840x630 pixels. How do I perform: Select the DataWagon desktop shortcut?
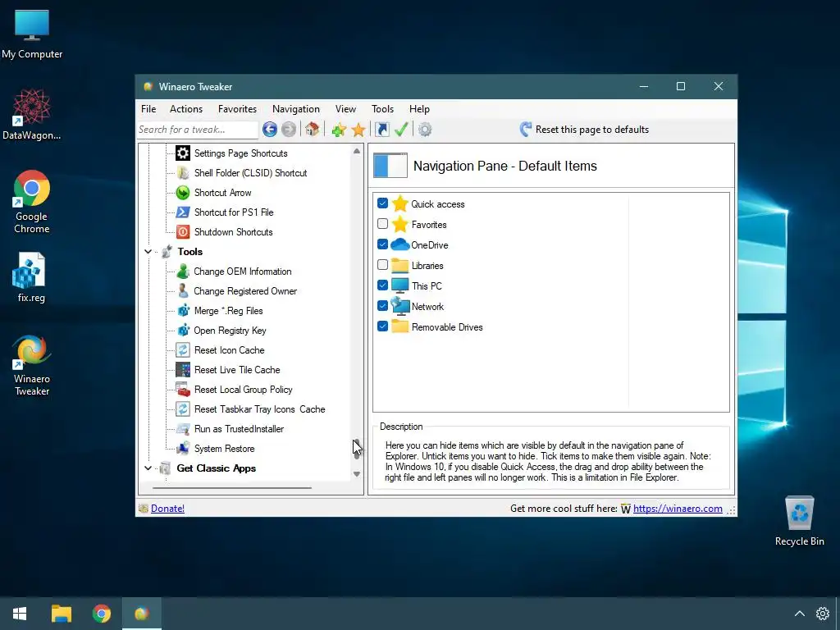32,115
